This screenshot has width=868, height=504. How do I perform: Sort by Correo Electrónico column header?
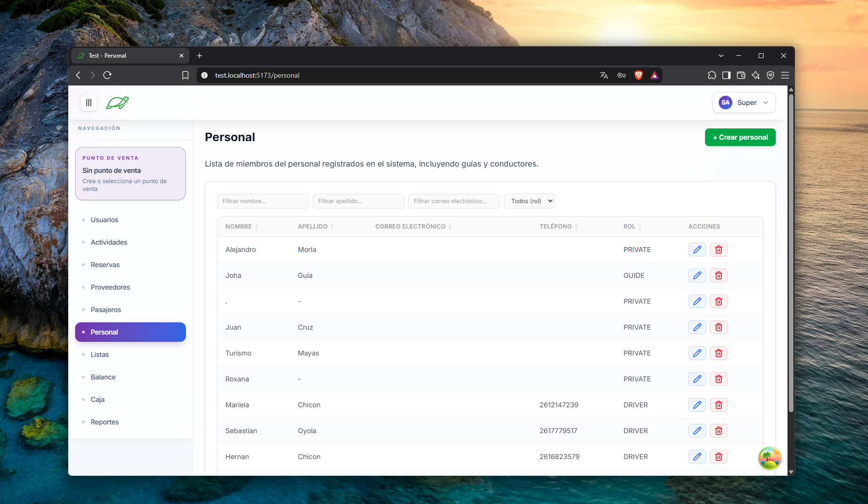coord(413,227)
